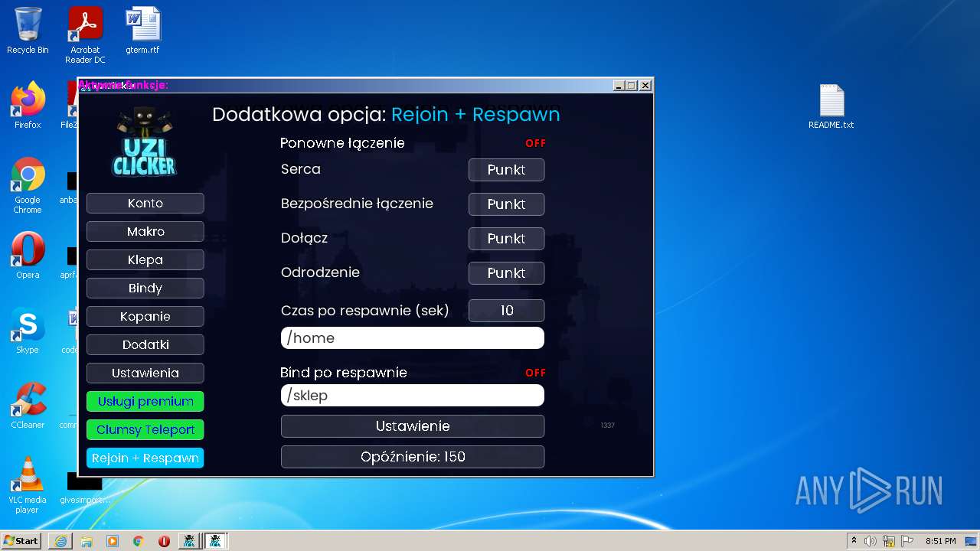Launch Firefox from desktop
The height and width of the screenshot is (551, 980).
pos(28,105)
